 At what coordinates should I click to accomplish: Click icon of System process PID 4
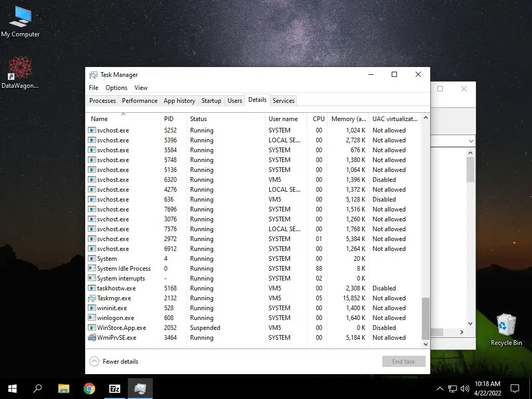coord(92,259)
